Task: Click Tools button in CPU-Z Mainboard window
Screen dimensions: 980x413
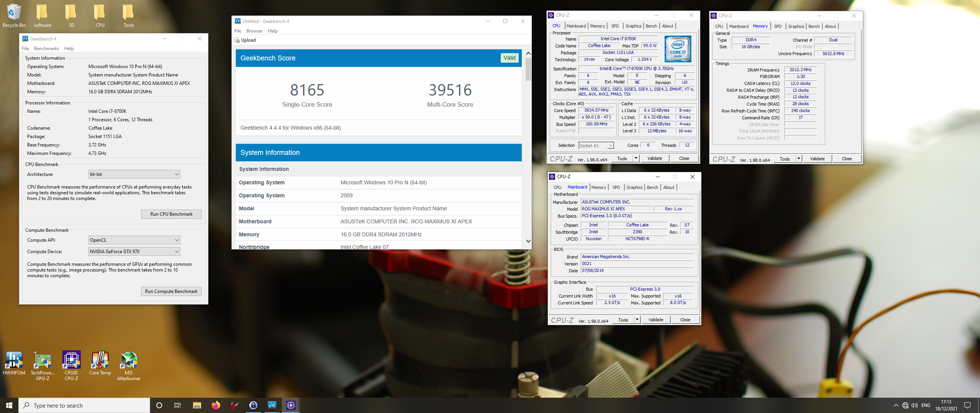Action: 623,320
